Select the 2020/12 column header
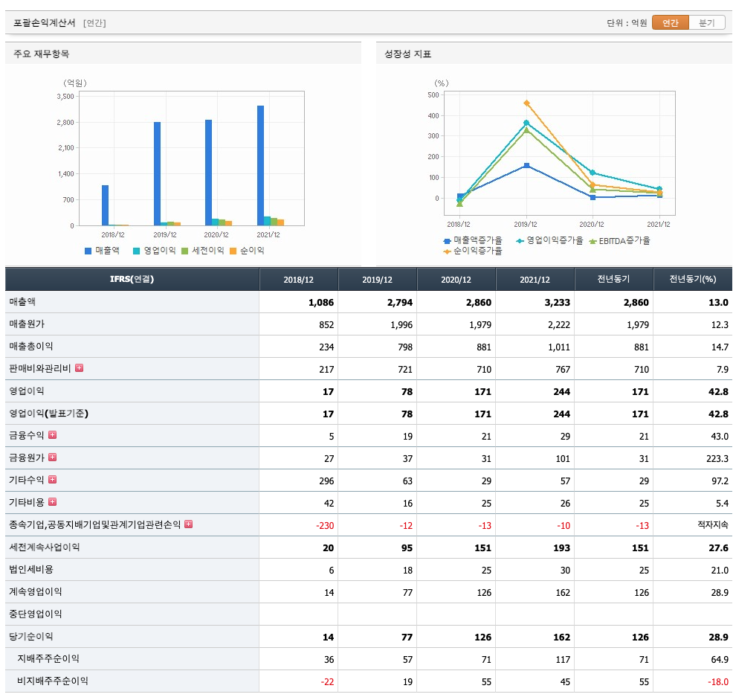This screenshot has width=736, height=700. [456, 279]
